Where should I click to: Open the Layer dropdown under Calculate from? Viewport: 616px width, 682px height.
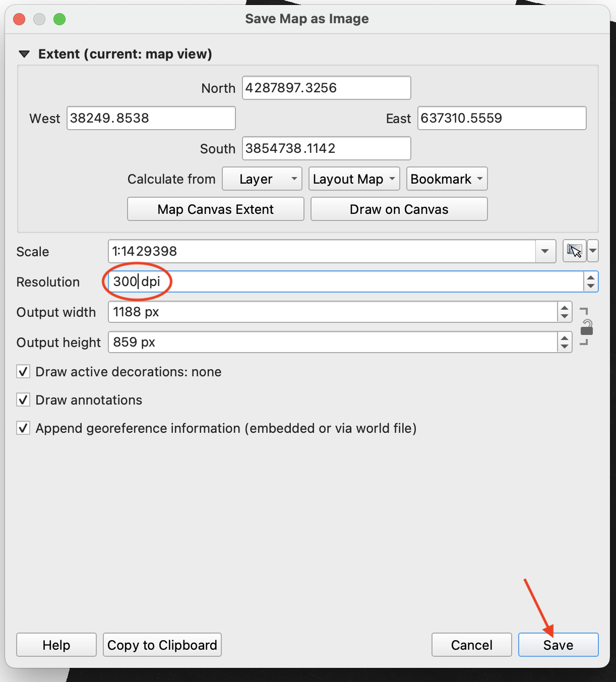[262, 179]
